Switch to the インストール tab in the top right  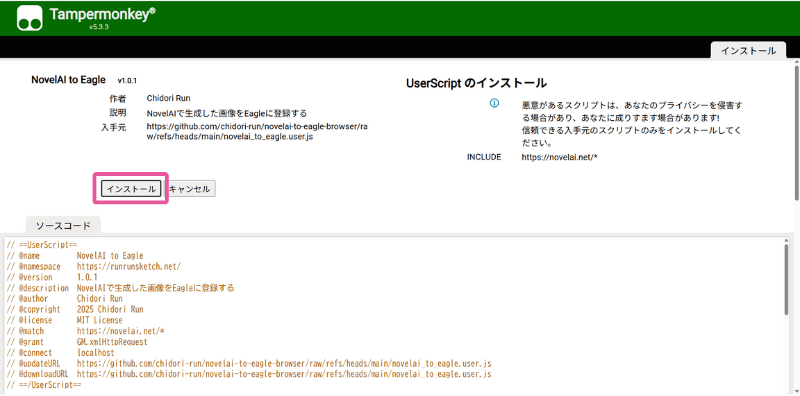748,51
